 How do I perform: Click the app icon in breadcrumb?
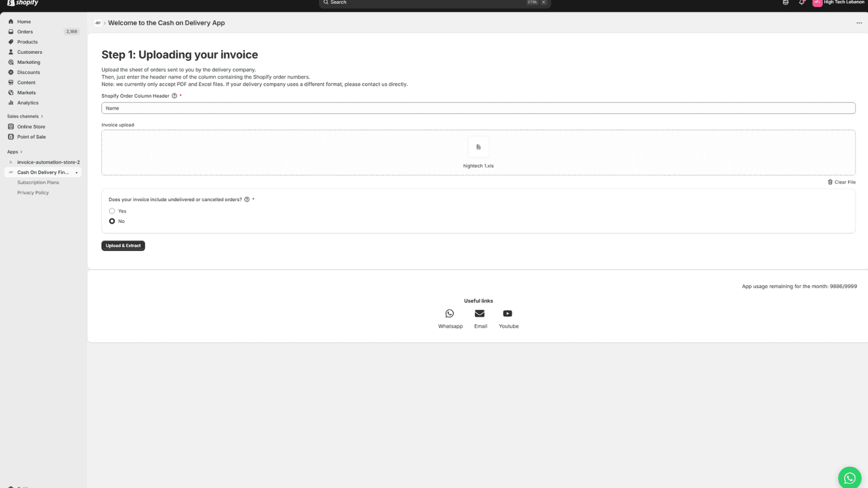pos(98,23)
